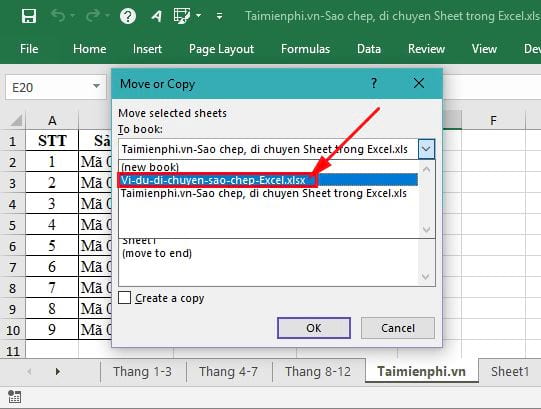Image resolution: width=541 pixels, height=409 pixels.
Task: Open the File menu
Action: [29, 49]
